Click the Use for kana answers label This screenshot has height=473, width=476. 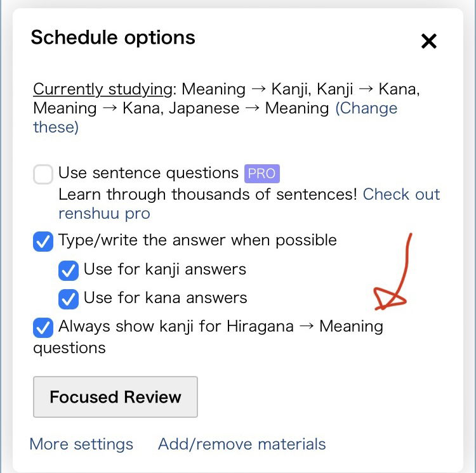[x=166, y=298]
